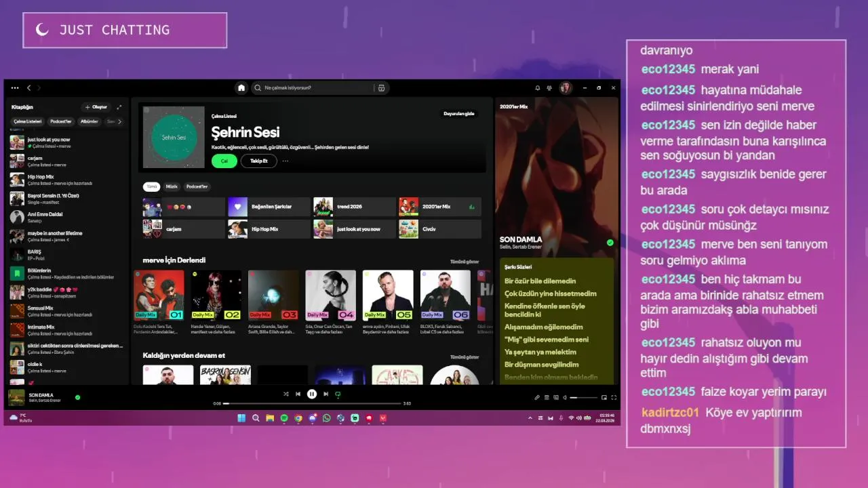Click the "Şarkı Sözleri" lyrics panel heading

(x=518, y=267)
